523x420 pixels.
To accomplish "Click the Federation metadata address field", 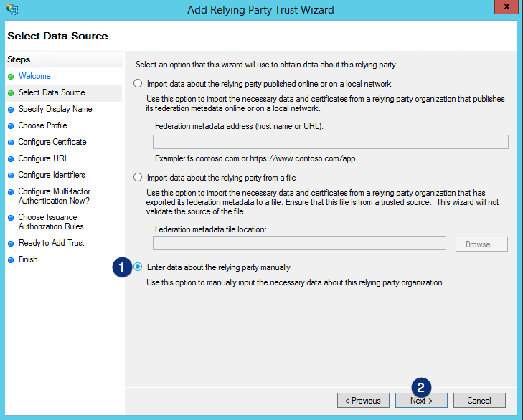I will pyautogui.click(x=331, y=142).
